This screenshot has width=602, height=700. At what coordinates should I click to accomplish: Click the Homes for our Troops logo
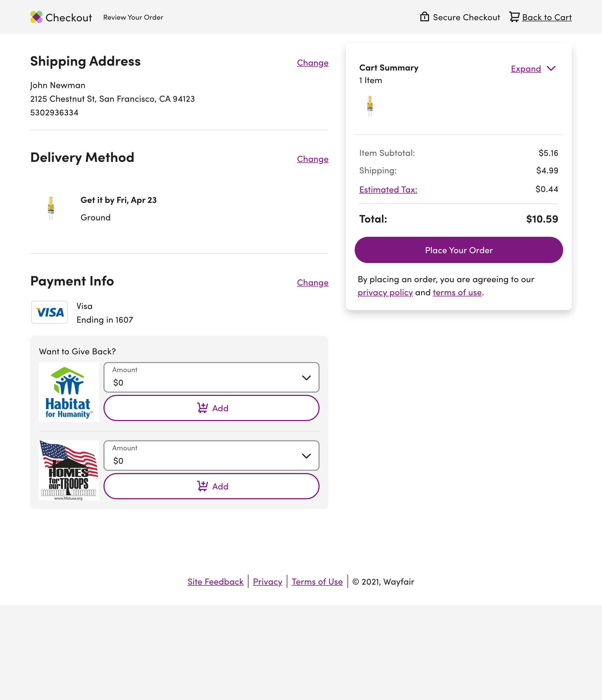coord(69,470)
